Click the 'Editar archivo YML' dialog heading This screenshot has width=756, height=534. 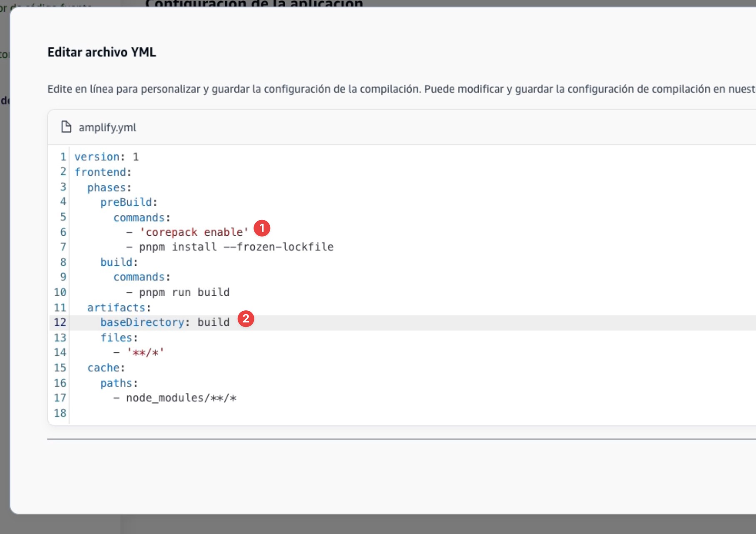coord(102,52)
